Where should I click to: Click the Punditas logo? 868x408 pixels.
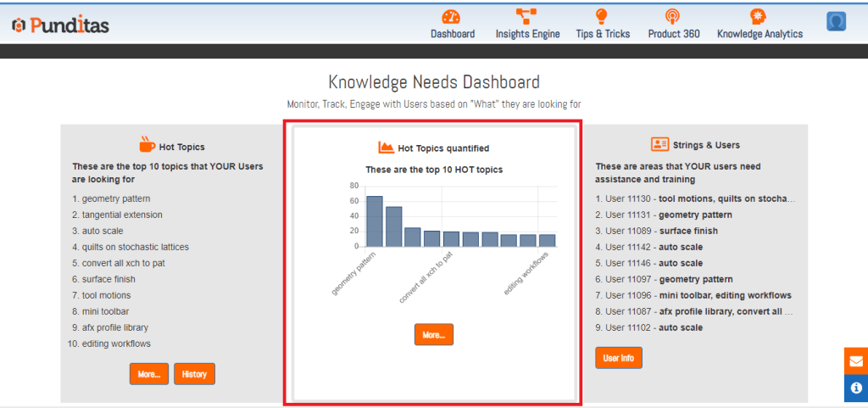pyautogui.click(x=60, y=25)
